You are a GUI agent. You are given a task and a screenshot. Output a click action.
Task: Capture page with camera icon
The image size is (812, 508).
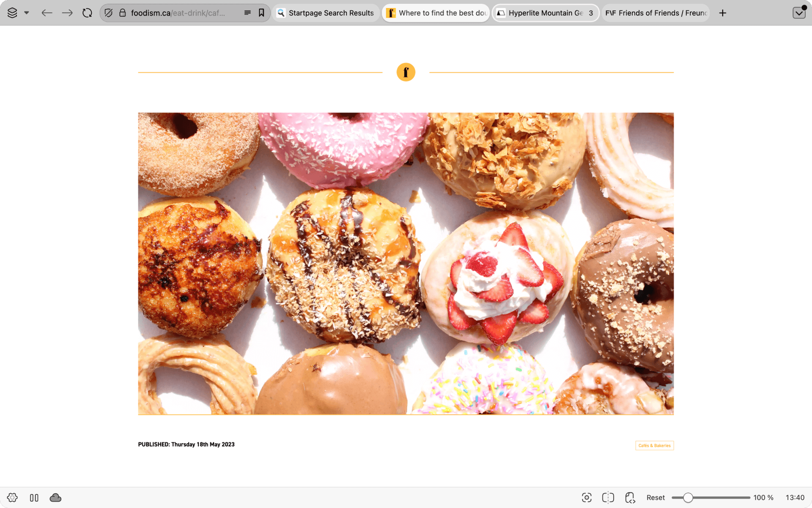pyautogui.click(x=587, y=497)
